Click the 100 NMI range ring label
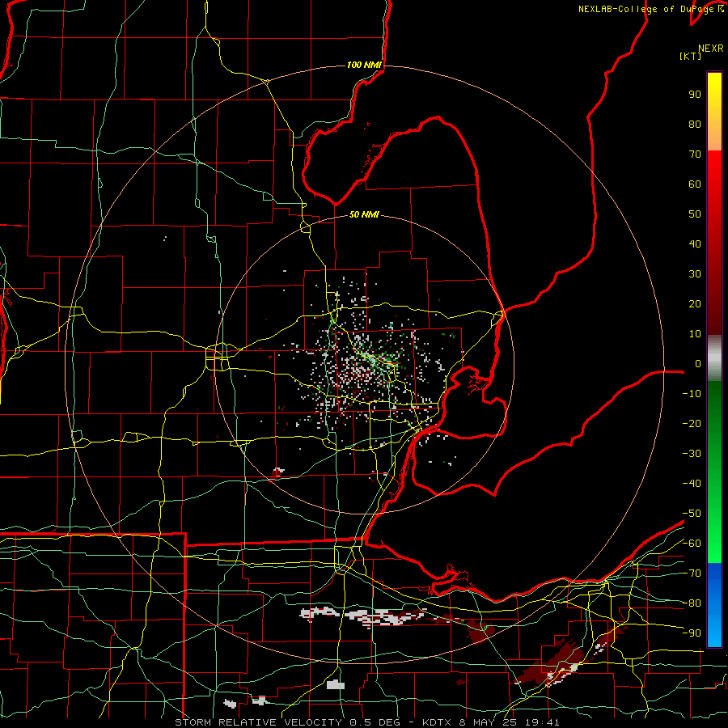The image size is (728, 728). (364, 65)
